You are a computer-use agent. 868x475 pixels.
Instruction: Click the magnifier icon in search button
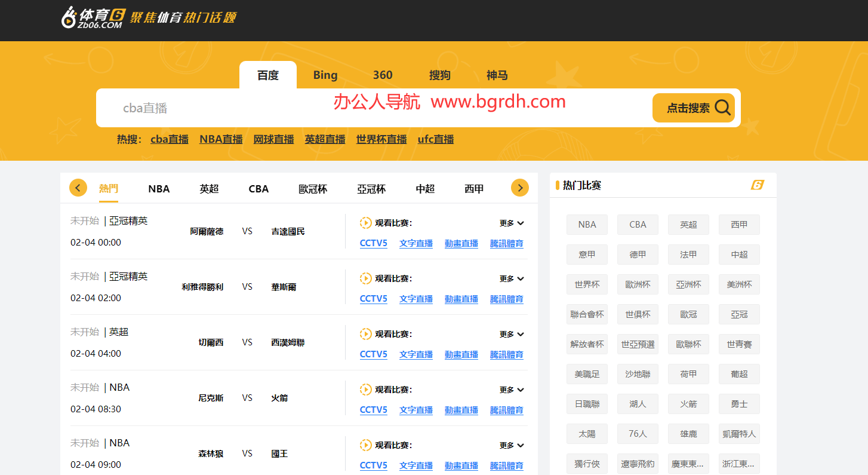click(x=722, y=108)
